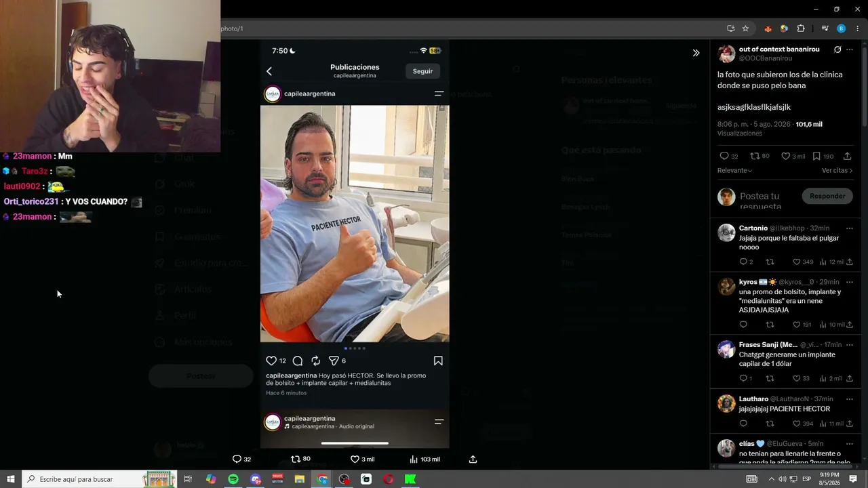
Task: Like the photo from the bottom action bar
Action: [355, 459]
